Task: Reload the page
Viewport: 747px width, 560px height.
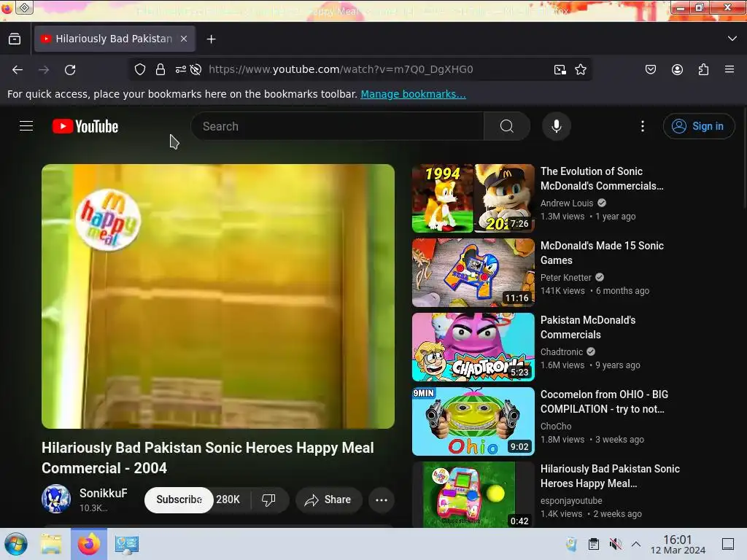Action: pos(70,69)
